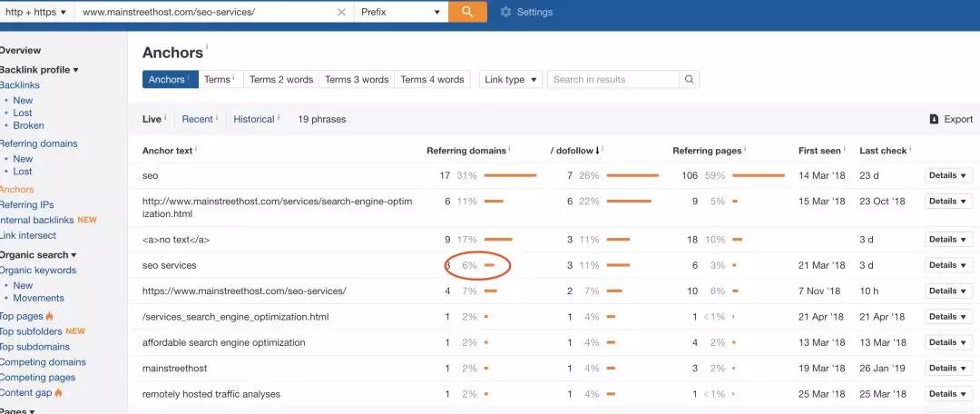Click info icon next to Anchors heading
980x414 pixels.
207,47
